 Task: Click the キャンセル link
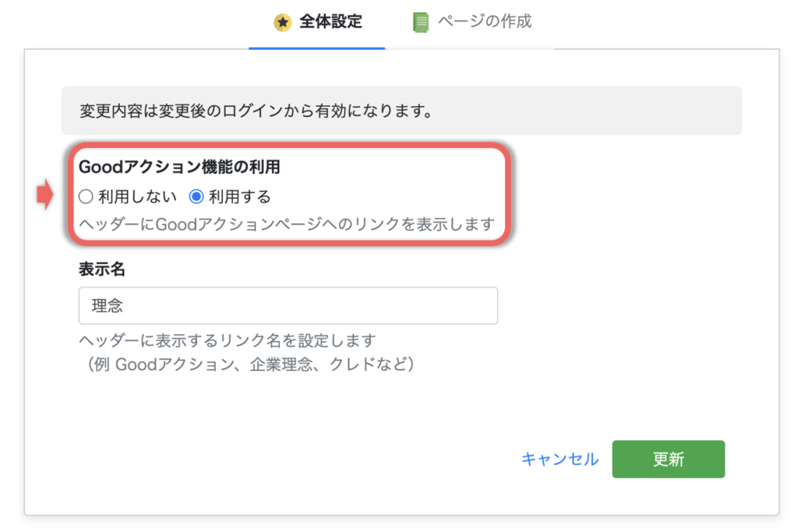560,459
